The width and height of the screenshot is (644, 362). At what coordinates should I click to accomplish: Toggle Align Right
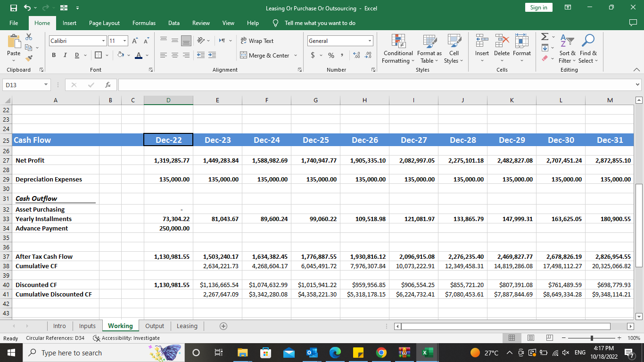point(186,56)
